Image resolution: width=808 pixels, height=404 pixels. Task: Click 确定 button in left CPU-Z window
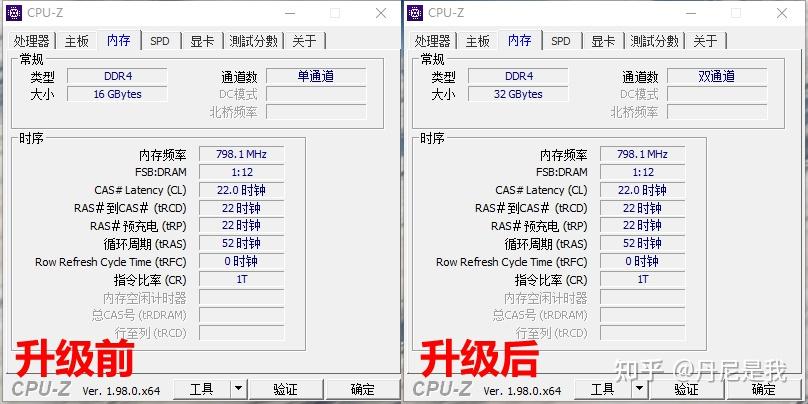(363, 389)
